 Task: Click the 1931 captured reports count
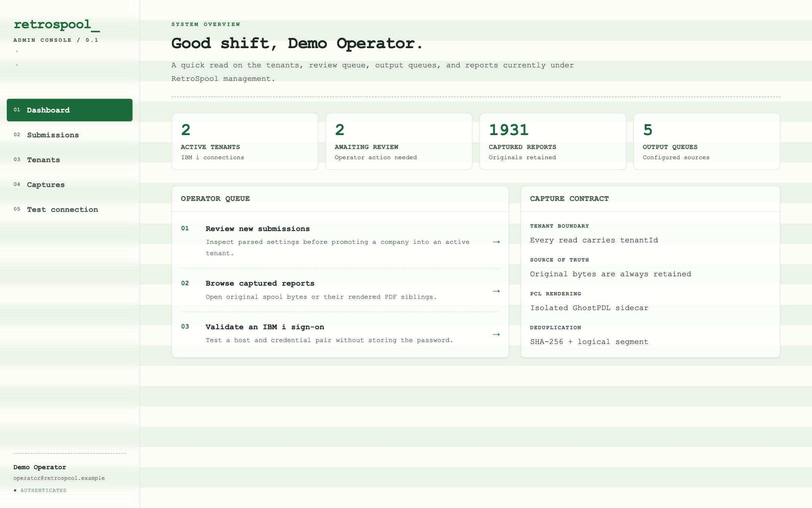point(509,130)
